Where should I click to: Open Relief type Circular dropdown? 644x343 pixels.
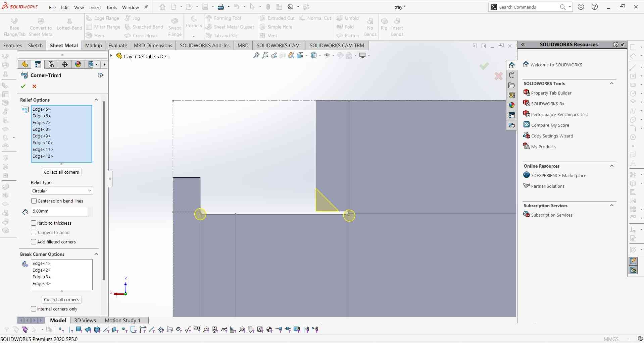[62, 191]
